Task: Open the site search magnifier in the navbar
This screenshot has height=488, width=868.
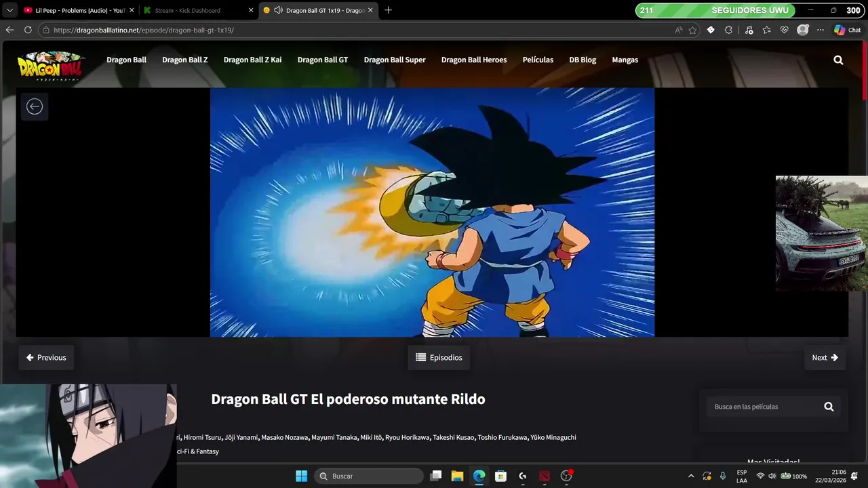Action: point(838,60)
